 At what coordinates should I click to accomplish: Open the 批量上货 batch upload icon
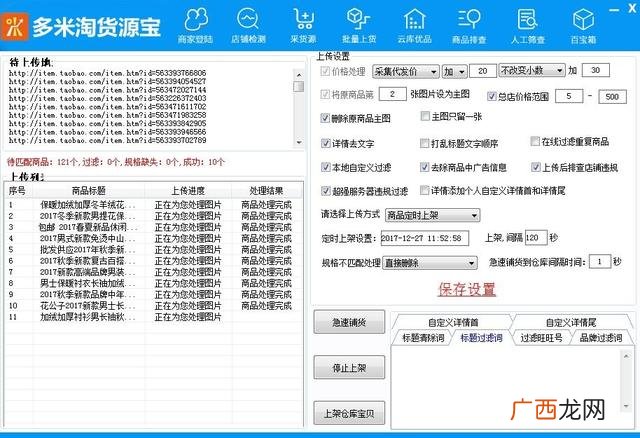(358, 25)
